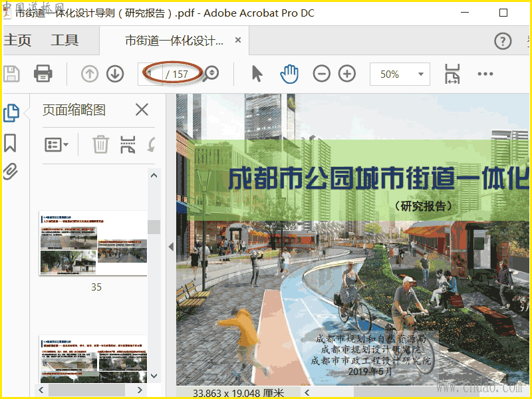Click the Save file icon
This screenshot has width=532, height=399.
(x=11, y=74)
